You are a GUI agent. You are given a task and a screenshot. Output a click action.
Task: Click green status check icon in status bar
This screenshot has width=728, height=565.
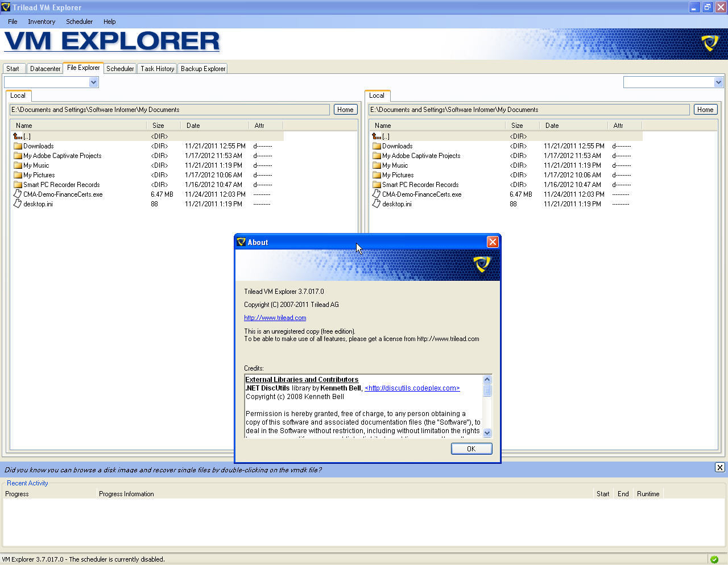(714, 559)
